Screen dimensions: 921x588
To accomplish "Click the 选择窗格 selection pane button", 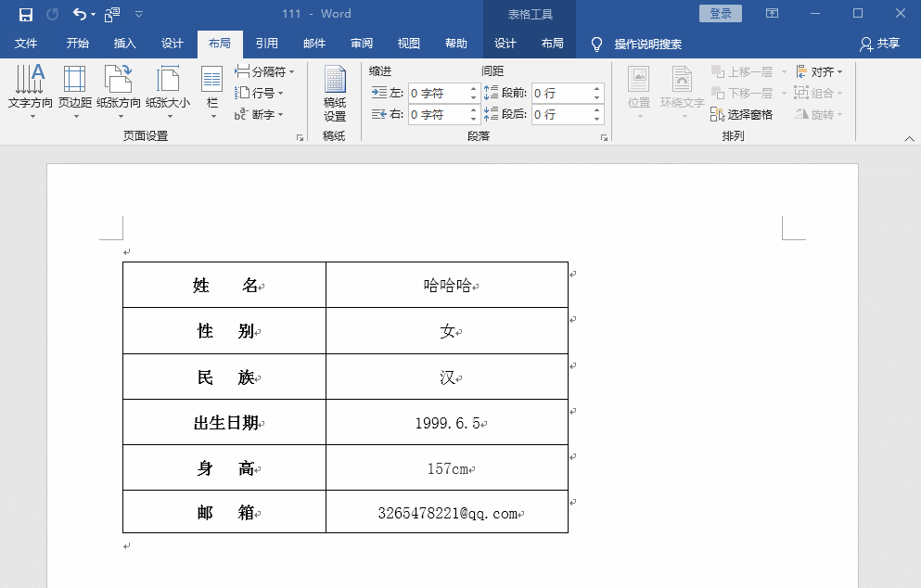I will coord(741,114).
